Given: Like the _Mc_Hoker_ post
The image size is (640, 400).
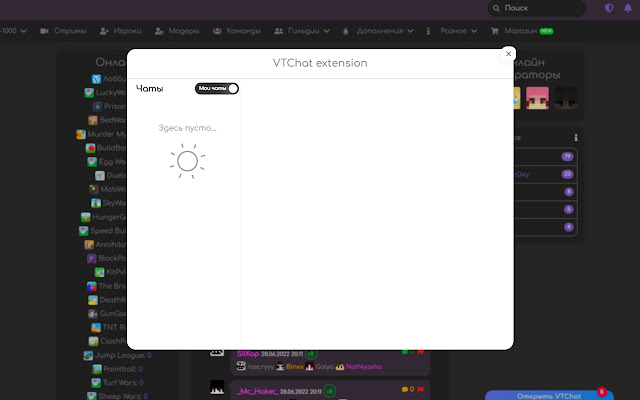Looking at the screenshot, I should (x=329, y=391).
